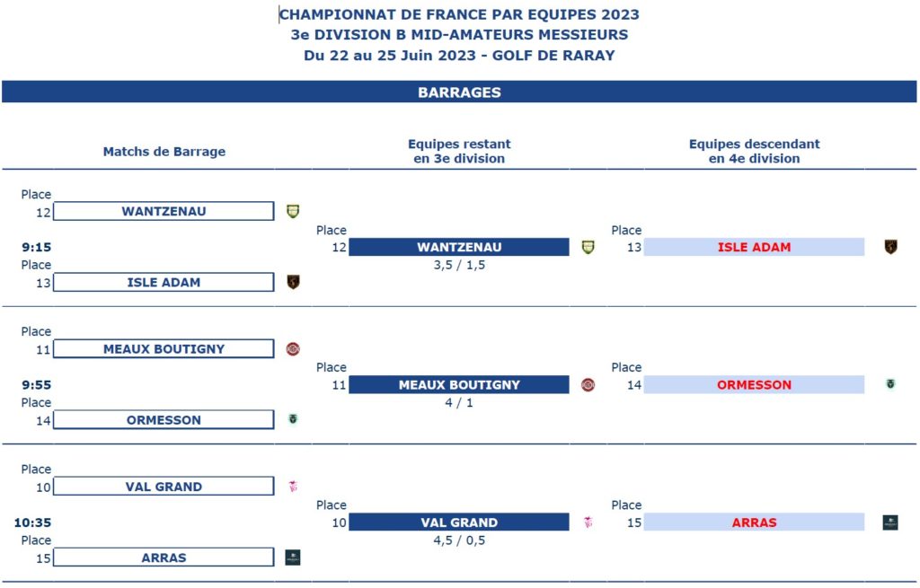
Task: Click the Meaux Boutigny logo under Matchs de Barrage
Action: click(293, 349)
